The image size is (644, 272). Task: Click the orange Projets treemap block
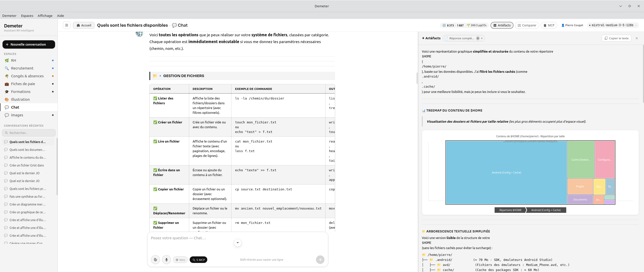pyautogui.click(x=580, y=186)
